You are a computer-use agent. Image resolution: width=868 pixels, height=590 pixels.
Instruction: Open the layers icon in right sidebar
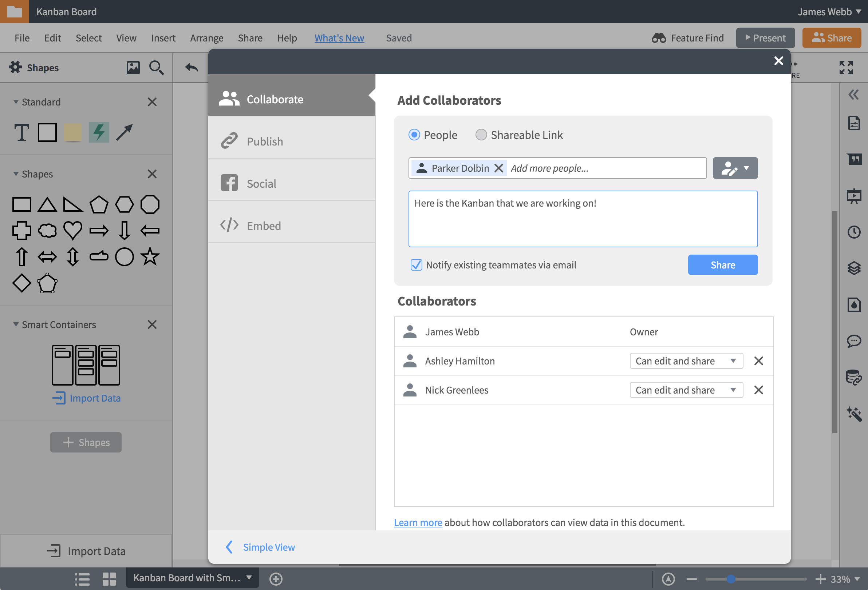coord(854,268)
